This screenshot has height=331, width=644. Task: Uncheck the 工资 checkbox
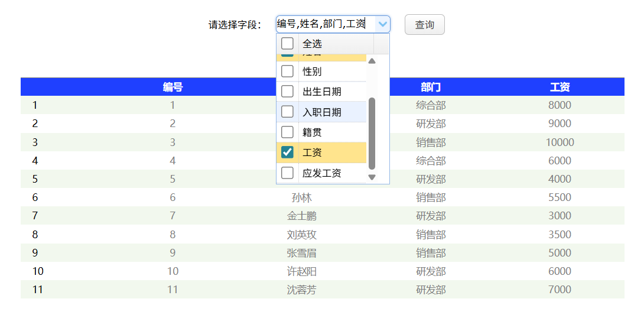(287, 152)
